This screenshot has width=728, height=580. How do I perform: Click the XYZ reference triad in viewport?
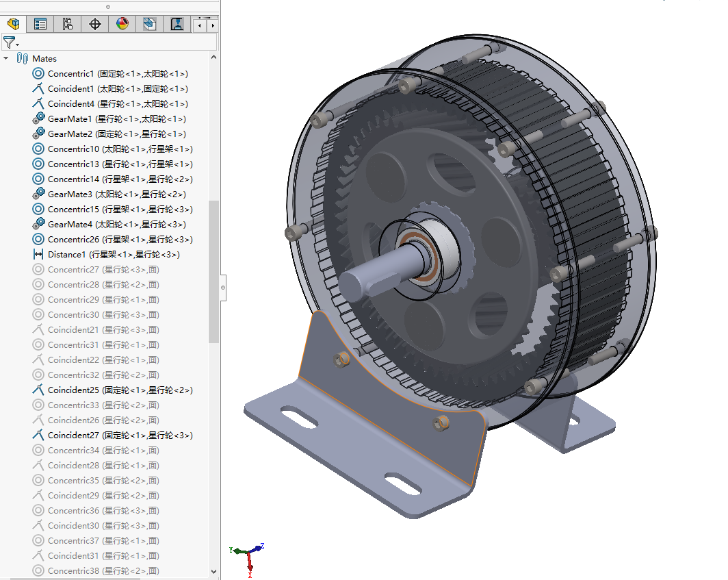(x=248, y=559)
